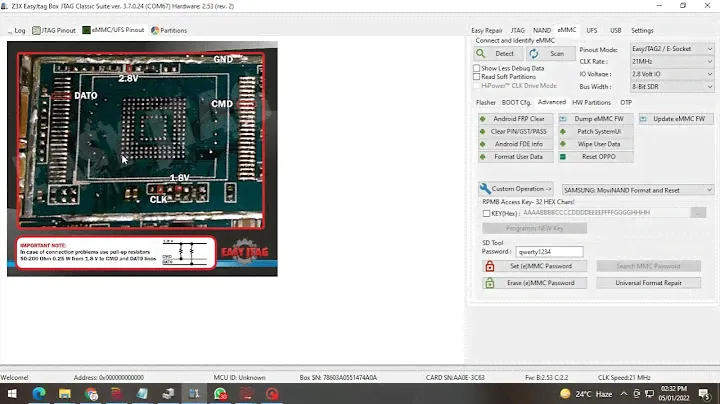Click the Reset OPPO button
The width and height of the screenshot is (720, 404).
tap(597, 157)
